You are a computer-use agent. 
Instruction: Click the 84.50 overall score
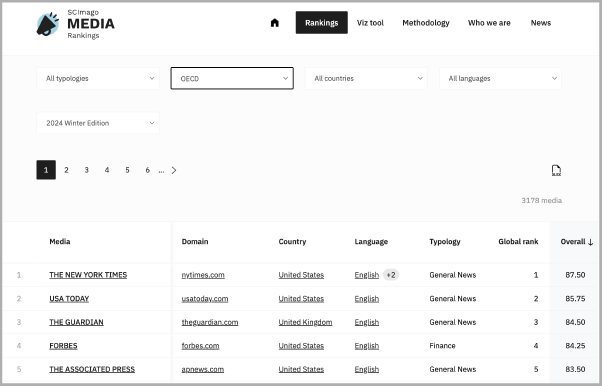[x=575, y=322]
